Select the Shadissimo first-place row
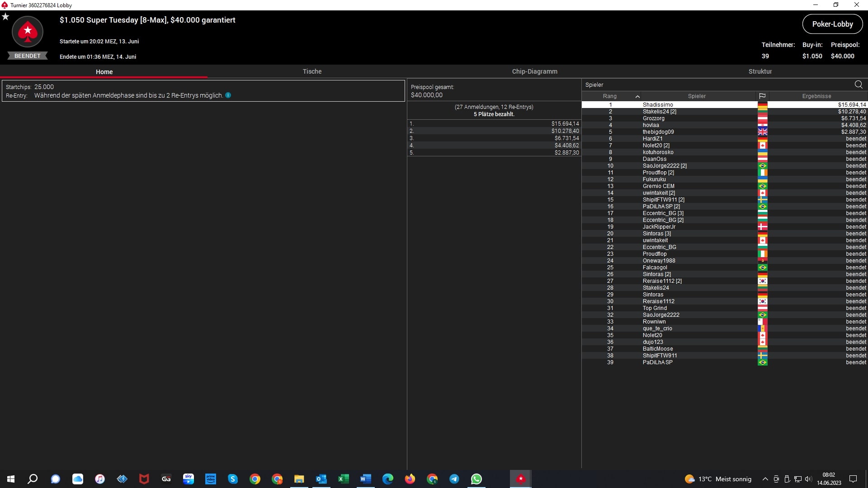Screen dimensions: 868x488 (x=658, y=105)
